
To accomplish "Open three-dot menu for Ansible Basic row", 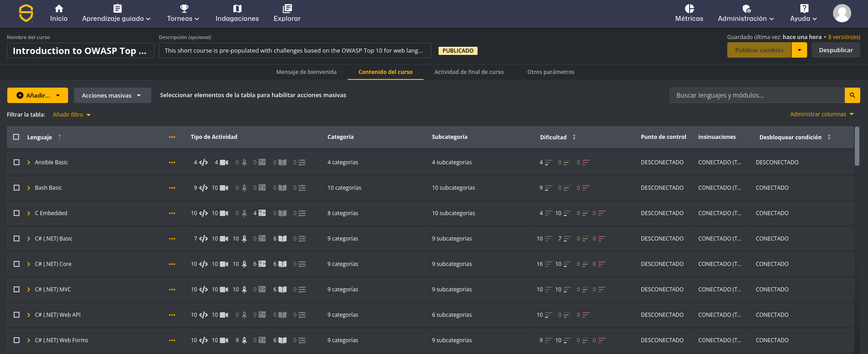I will (x=172, y=162).
